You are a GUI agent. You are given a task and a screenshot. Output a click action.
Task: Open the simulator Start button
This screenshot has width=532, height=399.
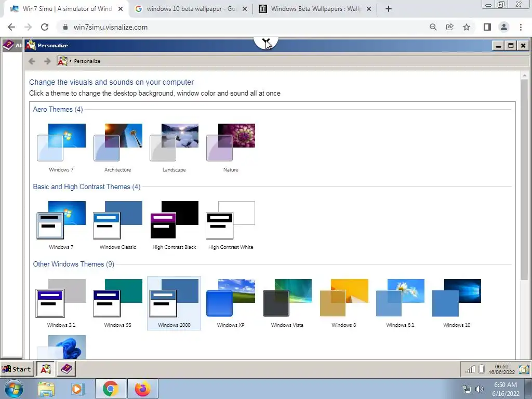coord(17,369)
